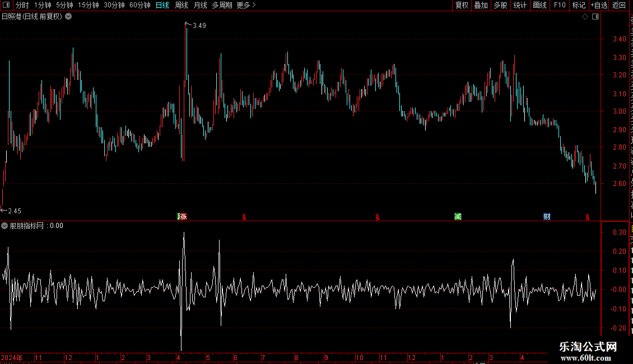Click the 叠加 overlay button

pos(481,5)
